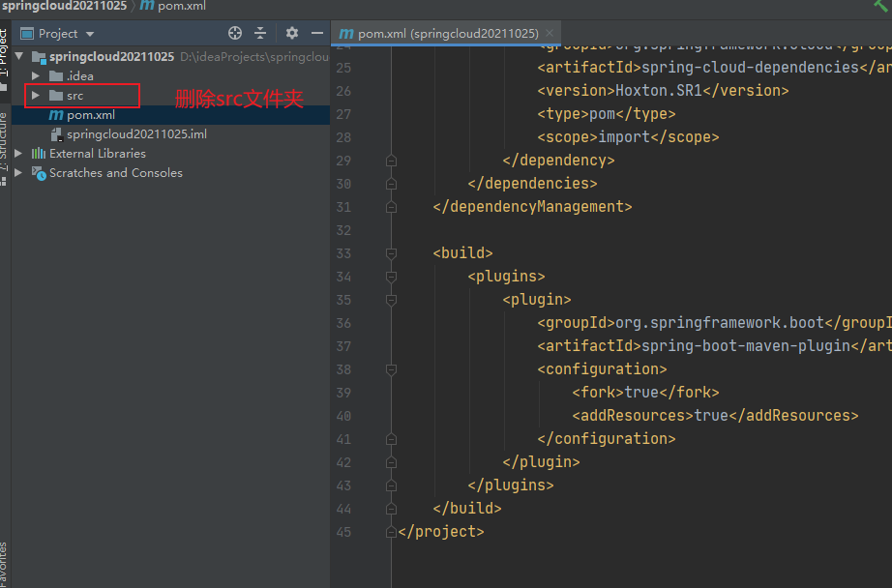Click org.springframework.boot groupId text
The image size is (892, 588).
[720, 322]
